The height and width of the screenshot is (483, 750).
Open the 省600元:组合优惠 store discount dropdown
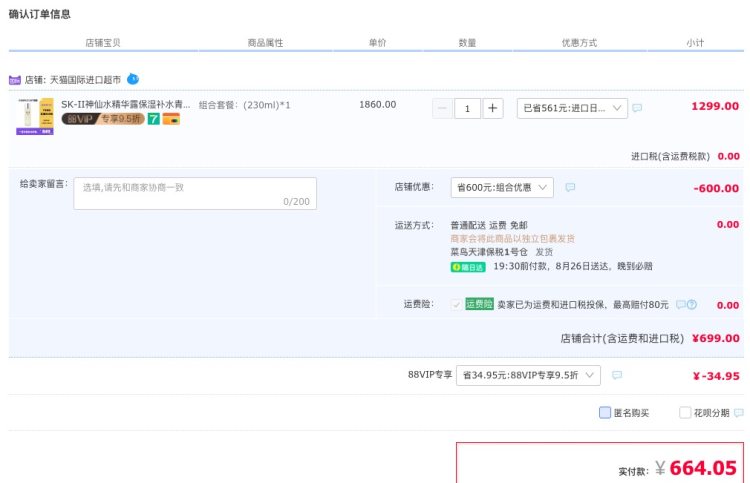(502, 187)
